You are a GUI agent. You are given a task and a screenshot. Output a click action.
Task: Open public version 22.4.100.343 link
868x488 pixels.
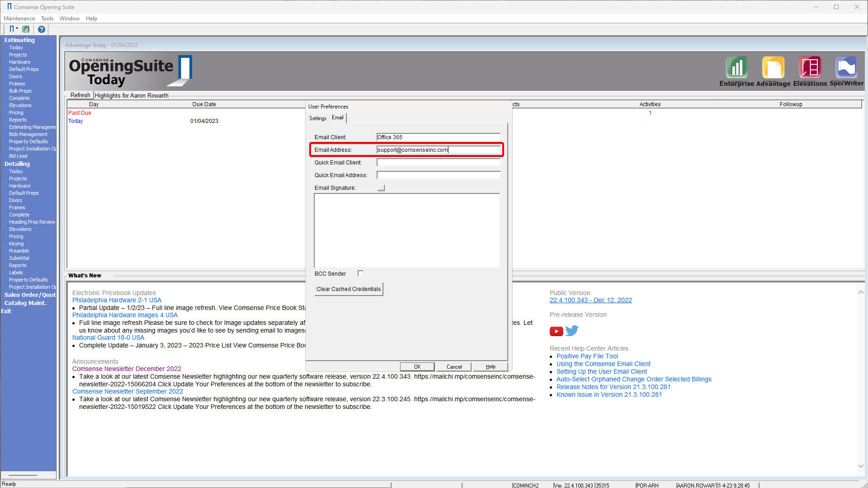tap(590, 300)
